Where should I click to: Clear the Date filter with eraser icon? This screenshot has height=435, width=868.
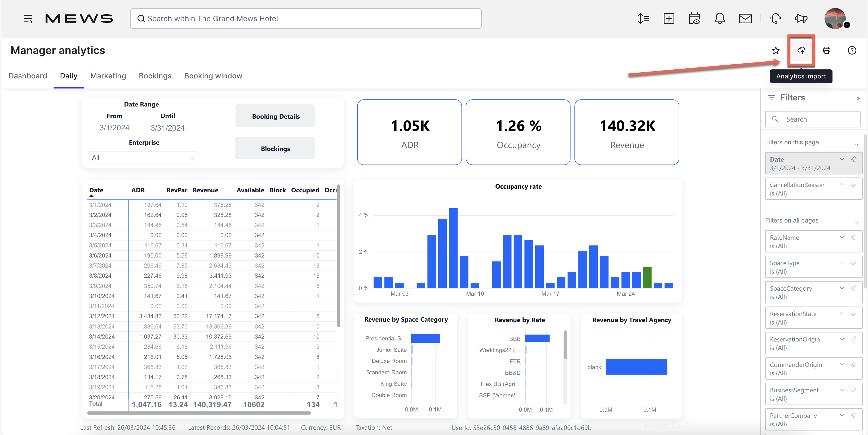(x=853, y=159)
